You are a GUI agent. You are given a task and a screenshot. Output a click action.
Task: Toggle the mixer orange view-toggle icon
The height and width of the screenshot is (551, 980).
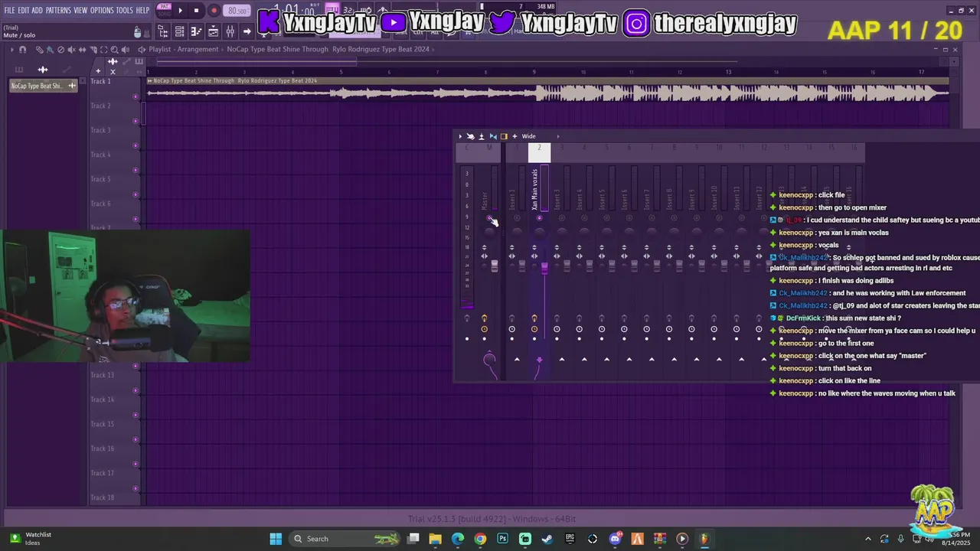[x=504, y=136]
